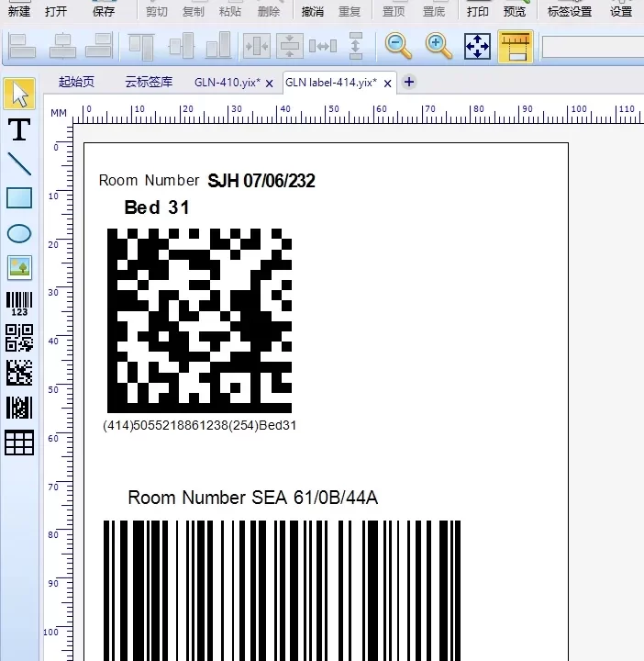Select the Table grid tool
This screenshot has height=661, width=644.
coord(19,443)
